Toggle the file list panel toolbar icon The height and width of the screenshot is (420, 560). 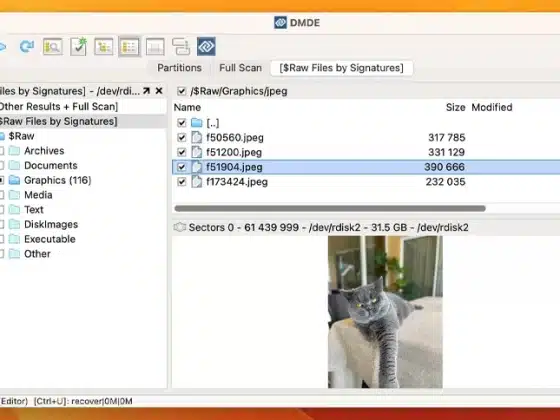point(129,46)
